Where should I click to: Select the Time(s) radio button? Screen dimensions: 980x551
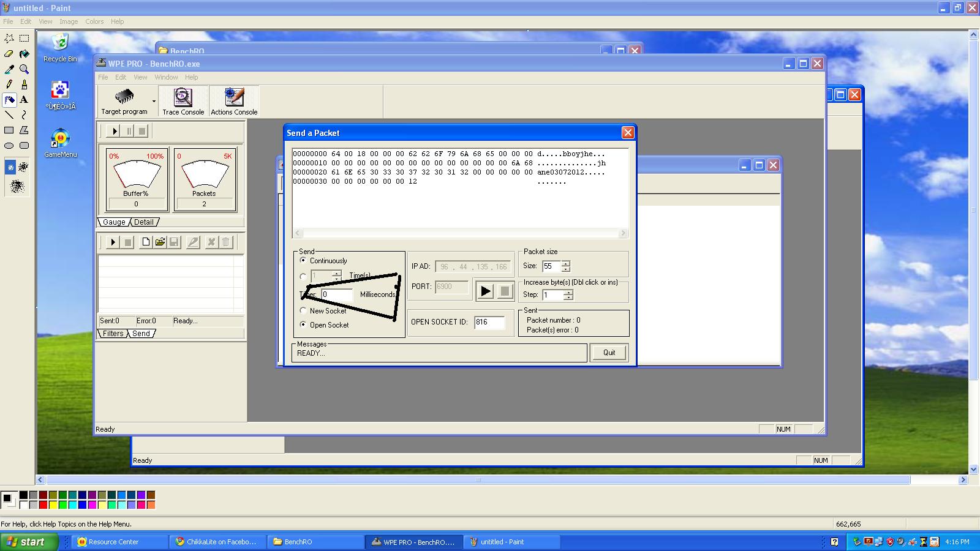(x=303, y=277)
